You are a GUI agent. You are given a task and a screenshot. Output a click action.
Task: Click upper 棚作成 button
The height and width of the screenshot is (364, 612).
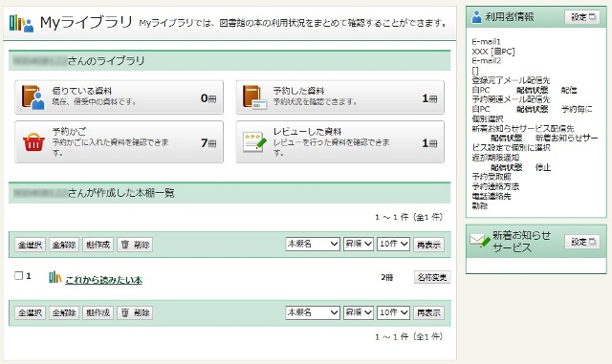[98, 245]
